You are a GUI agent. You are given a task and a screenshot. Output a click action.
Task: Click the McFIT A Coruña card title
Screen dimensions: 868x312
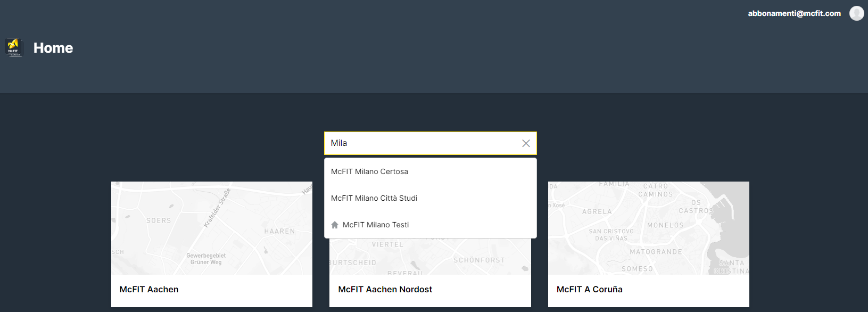click(x=589, y=290)
